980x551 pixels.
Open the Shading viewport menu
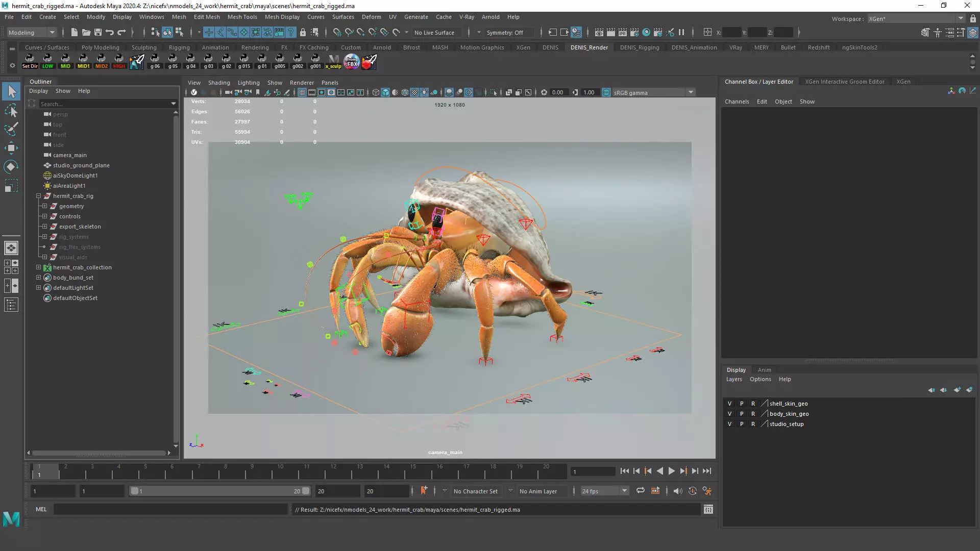click(219, 83)
